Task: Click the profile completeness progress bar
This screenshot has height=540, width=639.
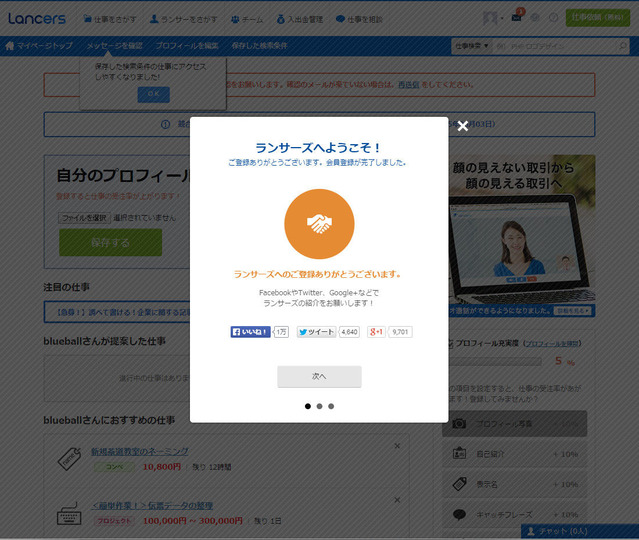Action: (x=495, y=361)
